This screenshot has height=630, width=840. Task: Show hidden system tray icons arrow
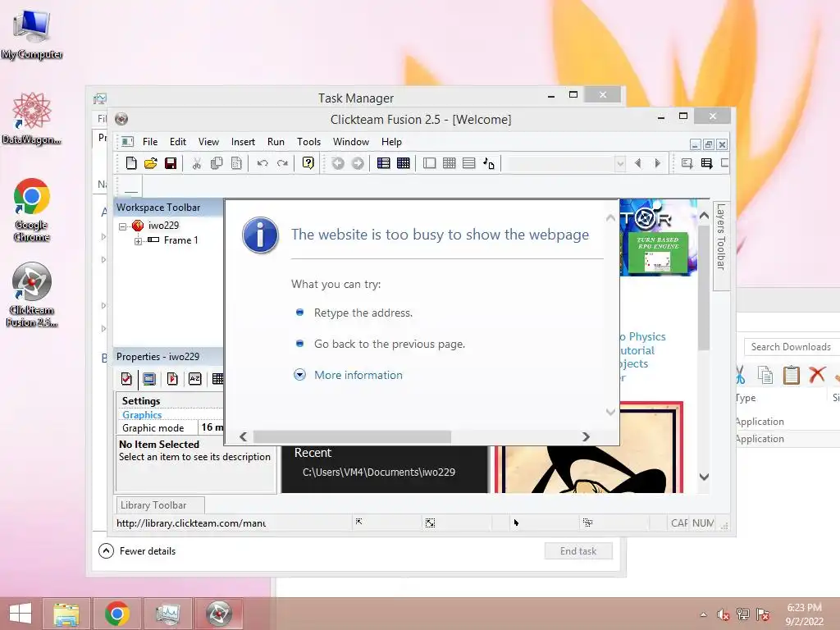(x=703, y=614)
